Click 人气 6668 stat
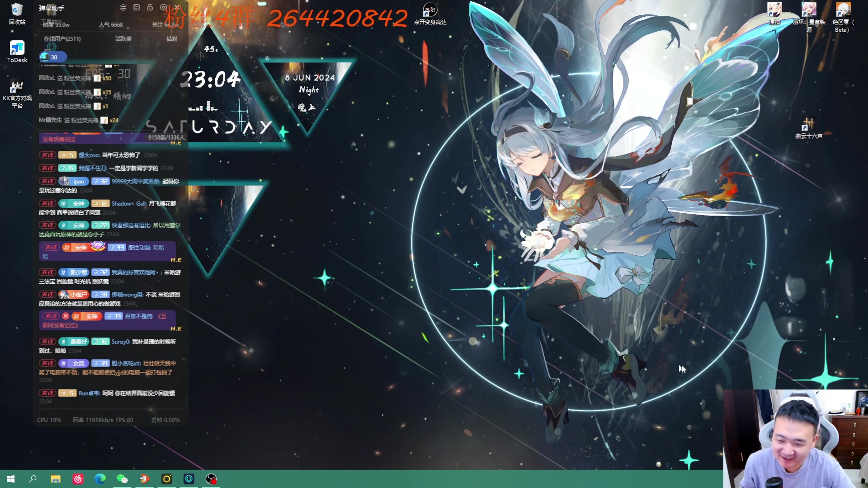 coord(111,25)
